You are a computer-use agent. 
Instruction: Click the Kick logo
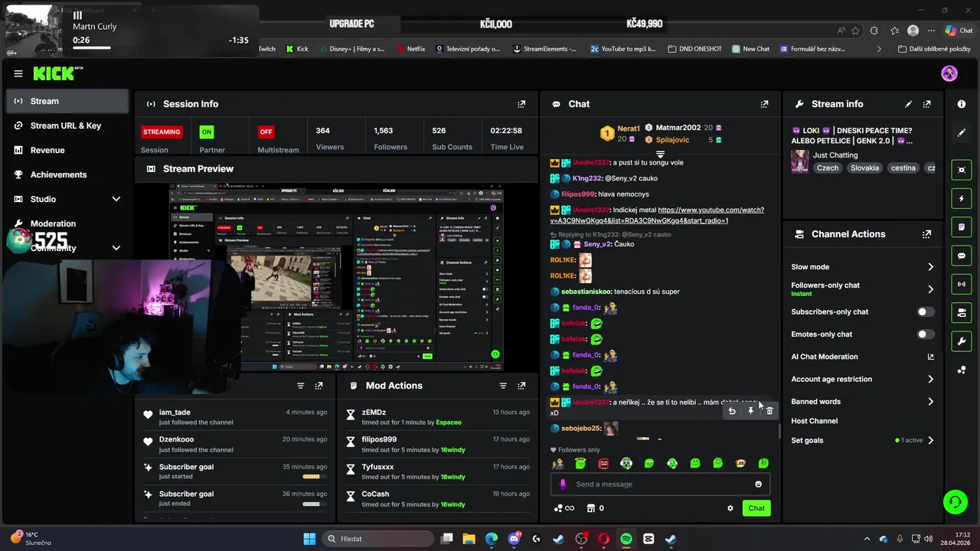click(x=57, y=73)
